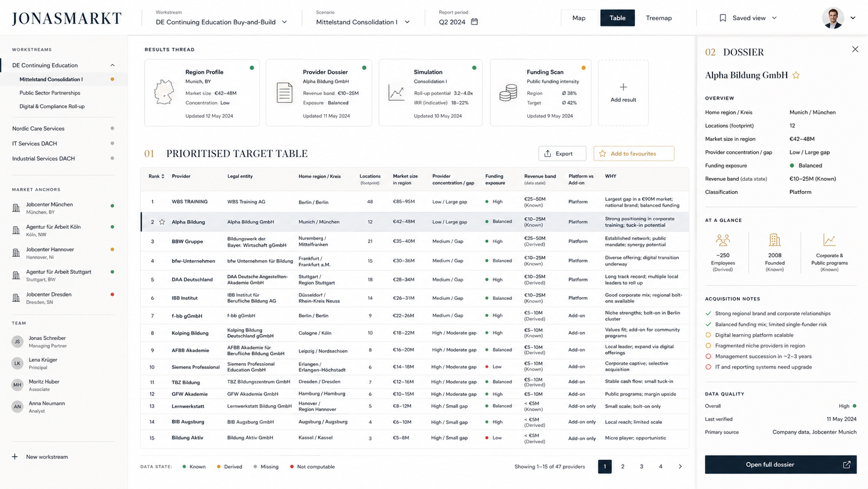
Task: Click the Export button
Action: click(562, 153)
